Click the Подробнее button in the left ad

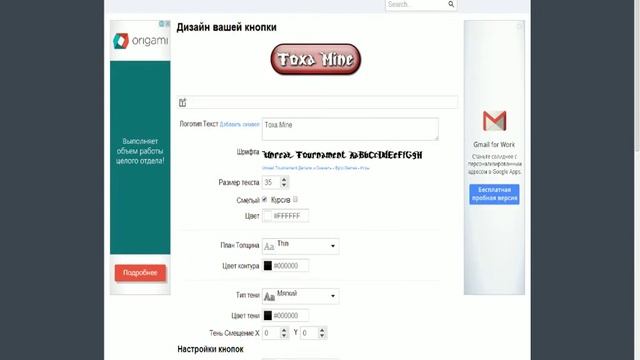140,273
